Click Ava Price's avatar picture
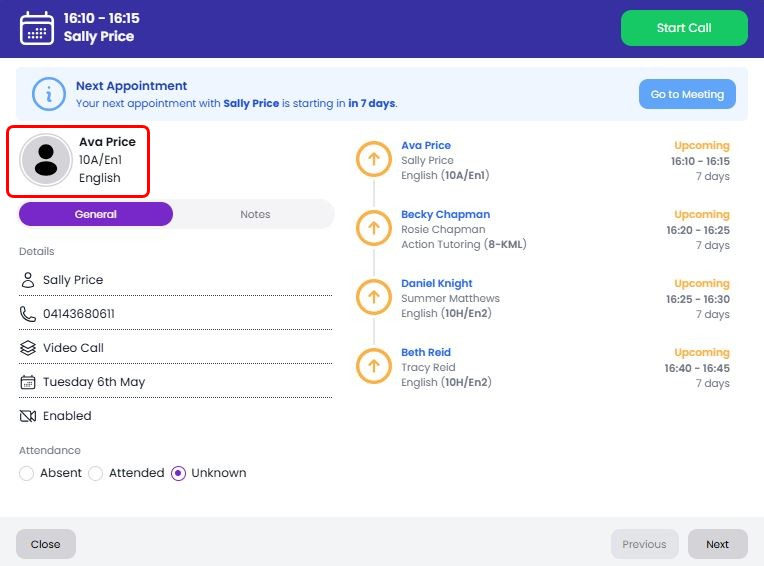764x566 pixels. click(46, 160)
